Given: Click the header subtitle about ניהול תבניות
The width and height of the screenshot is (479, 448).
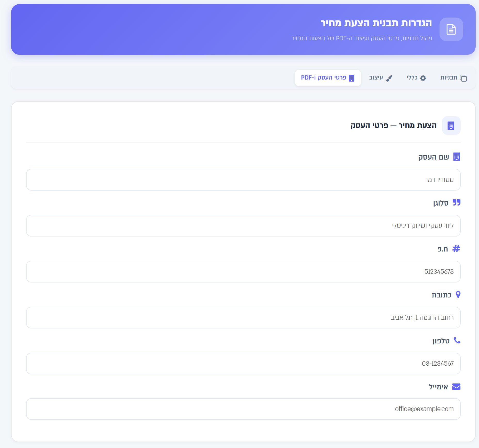Looking at the screenshot, I should click(362, 38).
